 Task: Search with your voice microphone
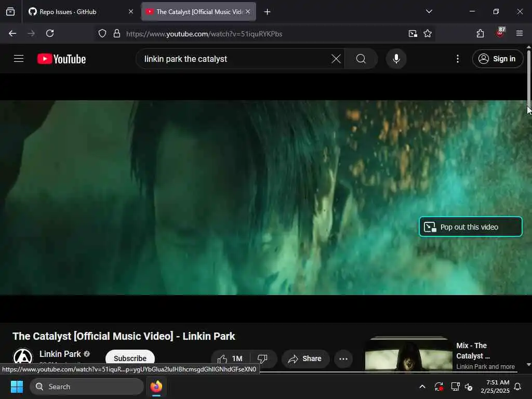396,59
